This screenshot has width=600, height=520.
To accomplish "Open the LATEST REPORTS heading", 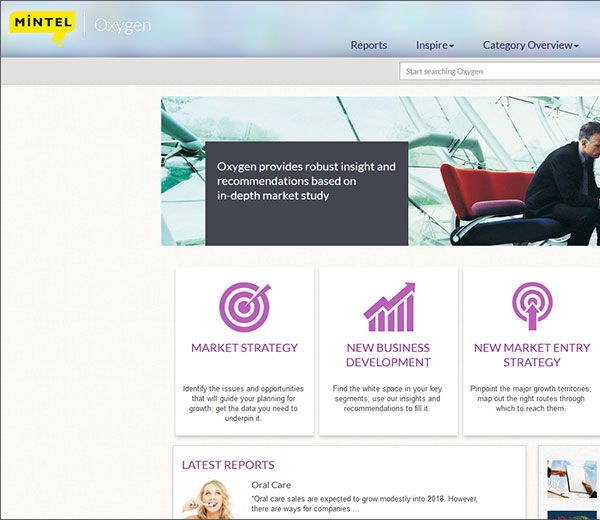I will pyautogui.click(x=228, y=465).
